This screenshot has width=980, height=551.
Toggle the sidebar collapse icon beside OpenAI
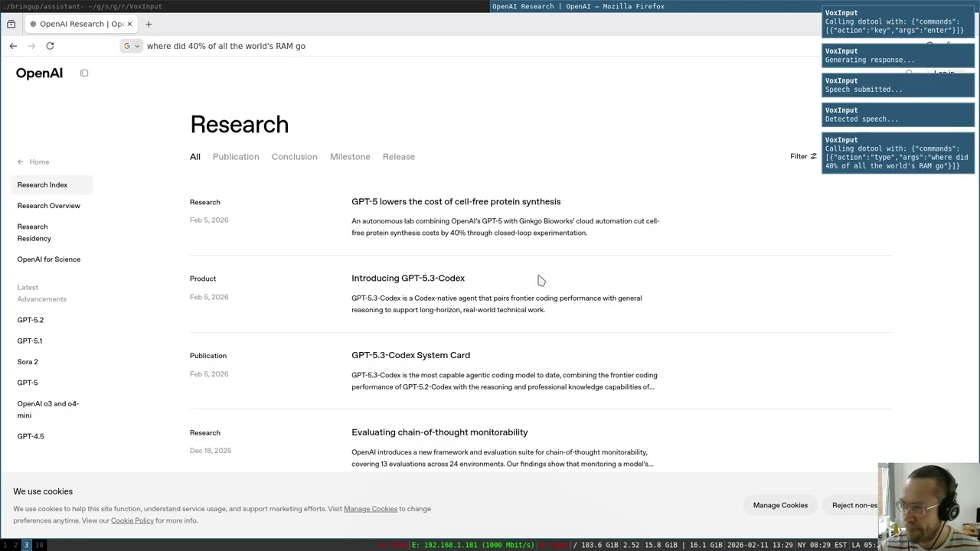[84, 73]
